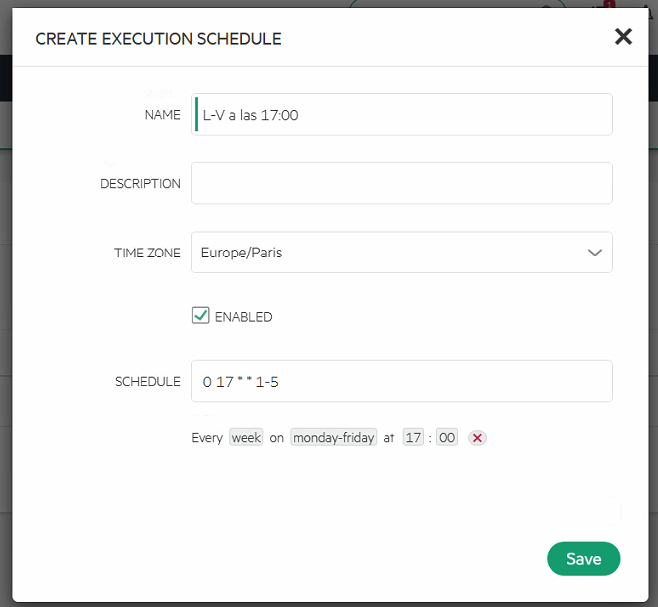
Task: Open the 'monday-friday' day selector
Action: pos(333,438)
